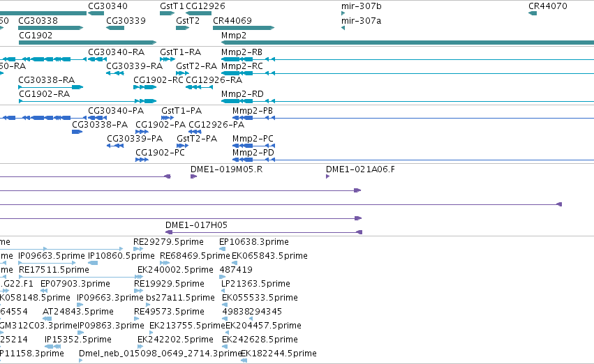Viewport: 594px width, 364px height.
Task: Click the CR44070 gene label
Action: coord(548,6)
